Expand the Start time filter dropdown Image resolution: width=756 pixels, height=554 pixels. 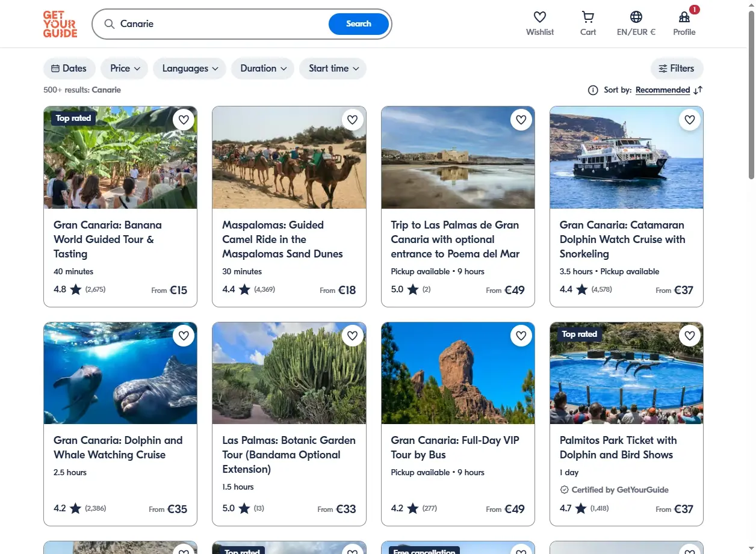tap(333, 69)
